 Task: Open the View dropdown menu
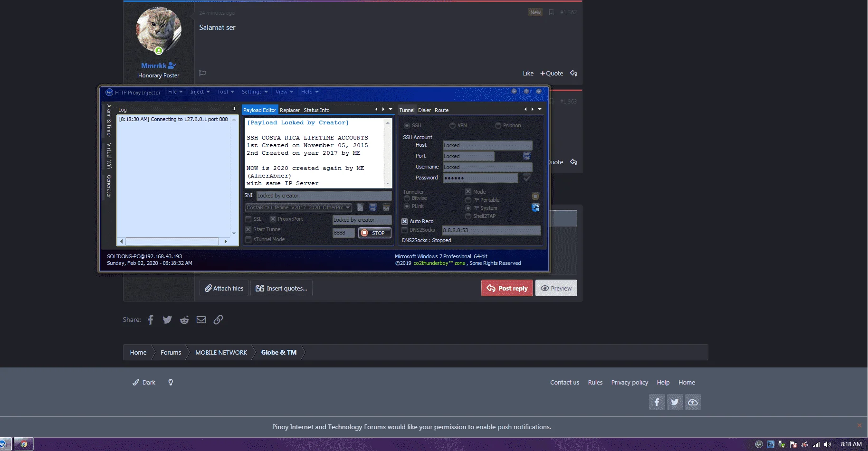[x=285, y=92]
